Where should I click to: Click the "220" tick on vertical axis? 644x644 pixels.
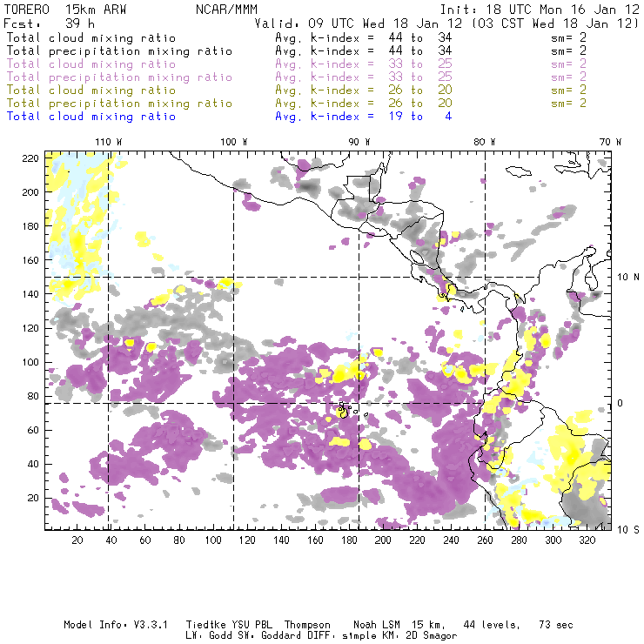tap(30, 158)
